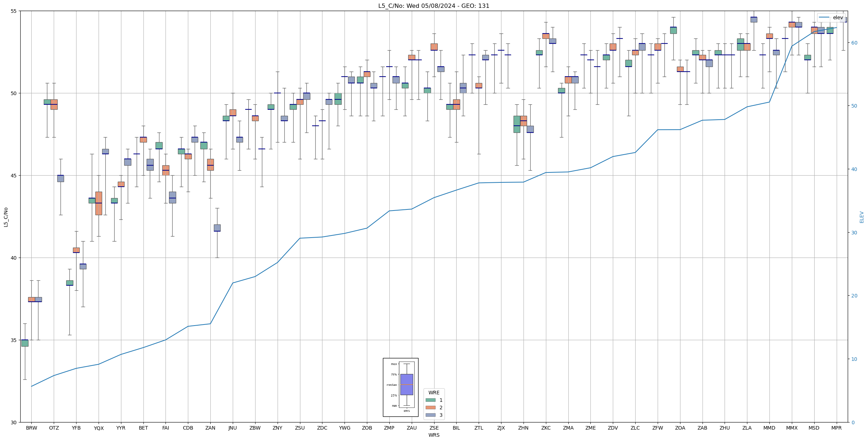The height and width of the screenshot is (441, 868).
Task: Click the WRE legend title
Action: pos(434,393)
